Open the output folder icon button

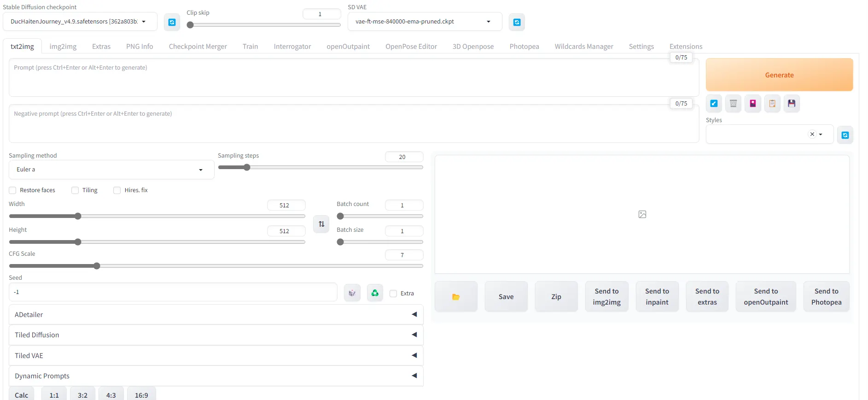point(456,297)
